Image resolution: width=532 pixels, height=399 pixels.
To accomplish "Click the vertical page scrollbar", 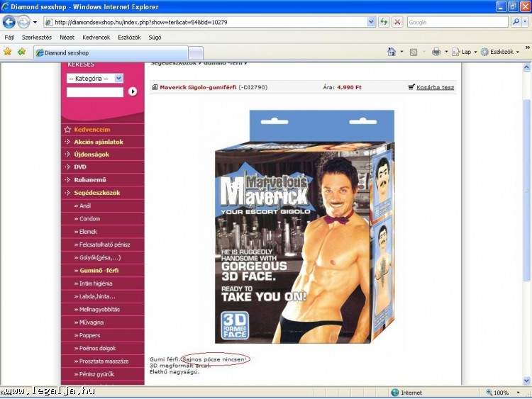I will click(x=526, y=213).
